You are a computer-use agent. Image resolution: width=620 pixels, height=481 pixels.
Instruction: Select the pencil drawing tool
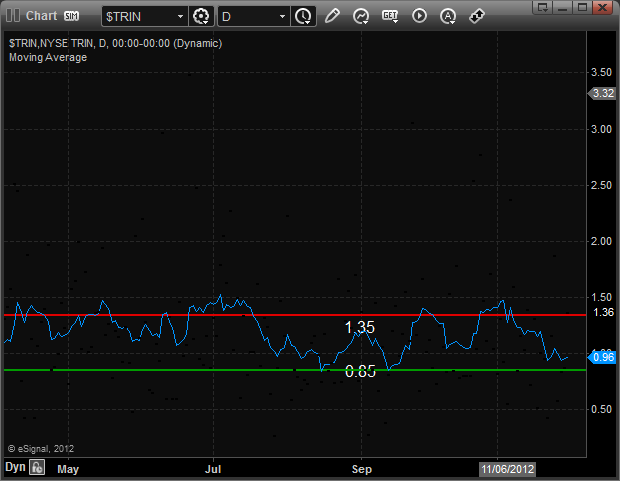[x=332, y=16]
